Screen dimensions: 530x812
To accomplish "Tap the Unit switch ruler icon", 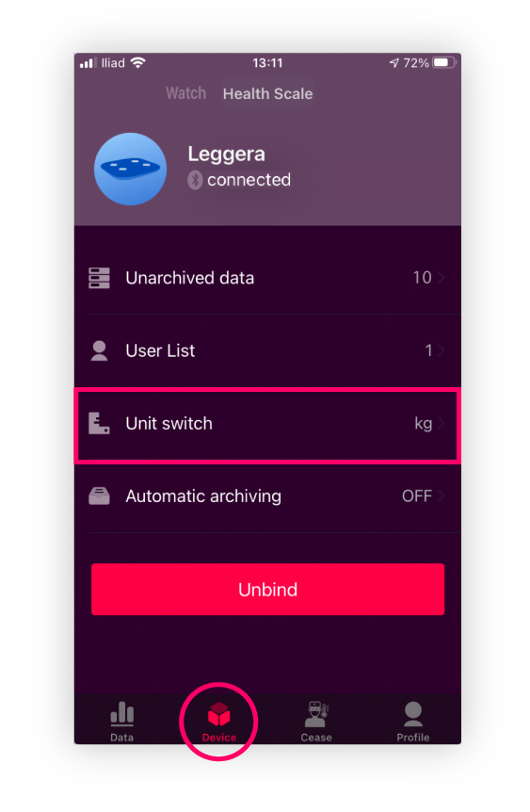I will [99, 424].
